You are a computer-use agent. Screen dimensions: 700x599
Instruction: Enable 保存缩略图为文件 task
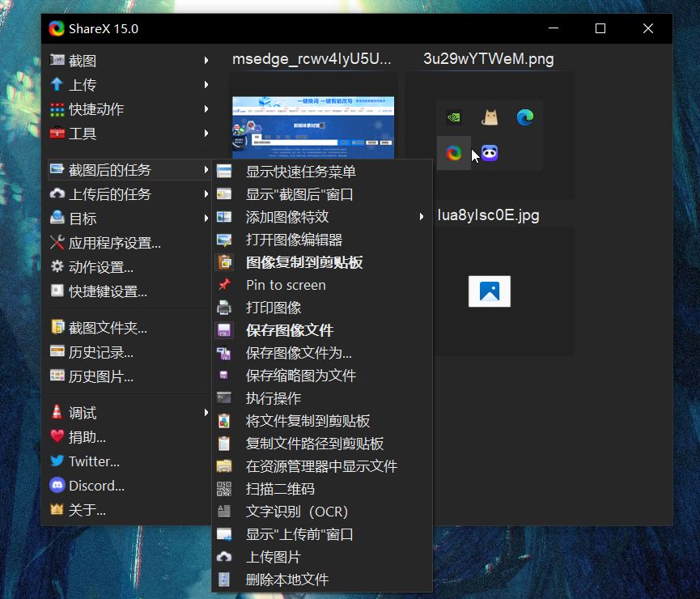[x=322, y=376]
